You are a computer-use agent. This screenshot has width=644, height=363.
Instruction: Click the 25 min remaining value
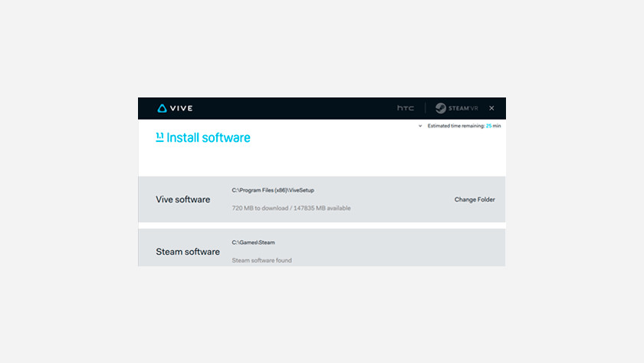coord(493,126)
